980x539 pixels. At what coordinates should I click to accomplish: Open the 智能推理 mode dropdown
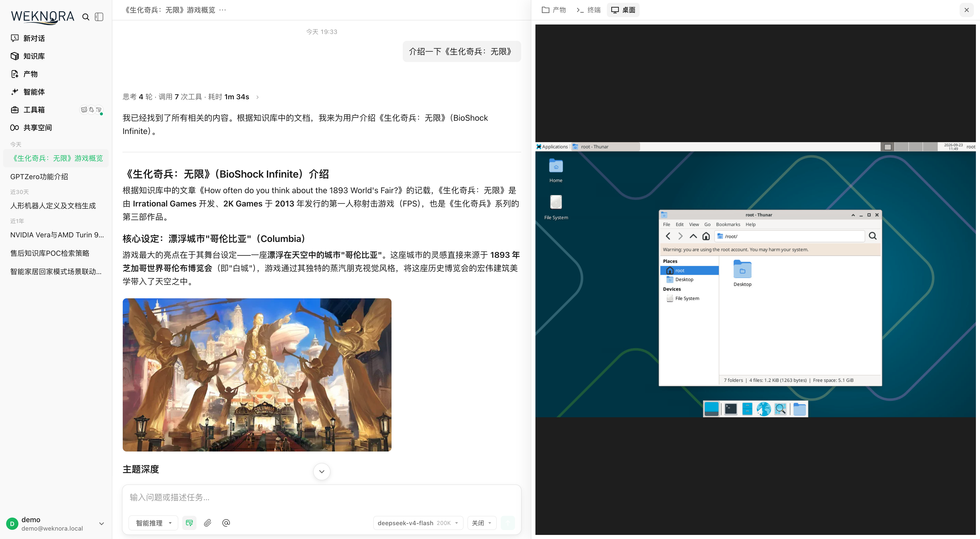click(x=153, y=523)
